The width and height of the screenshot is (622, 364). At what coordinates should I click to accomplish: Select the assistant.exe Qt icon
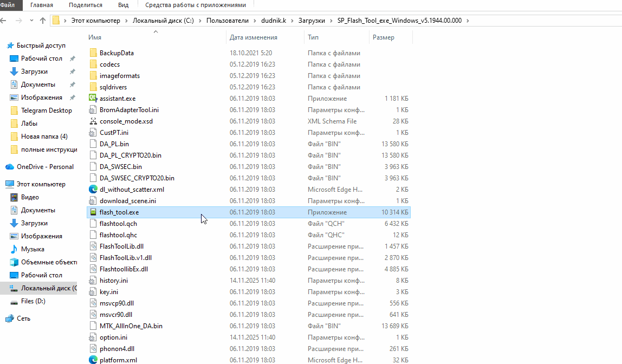[93, 99]
